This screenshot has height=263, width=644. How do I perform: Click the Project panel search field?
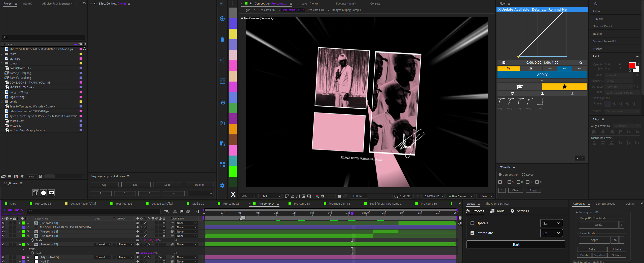click(43, 37)
